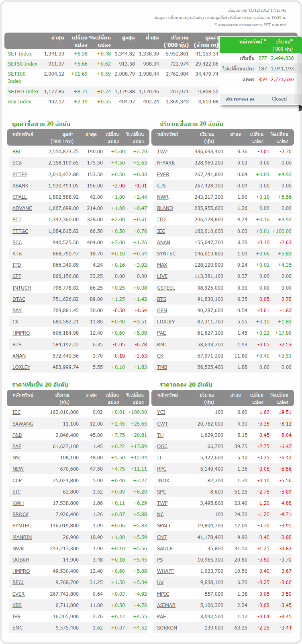302x644 pixels.
Task: Open the OGC stock link
Action: pos(162,446)
